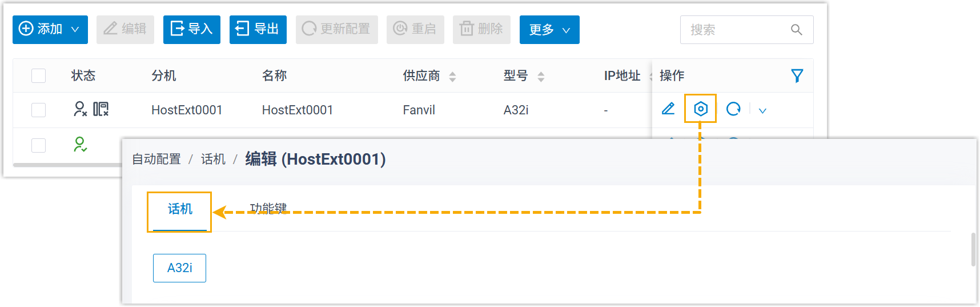Click the vertical scrollbar in edit panel
980x307 pixels.
(x=973, y=249)
